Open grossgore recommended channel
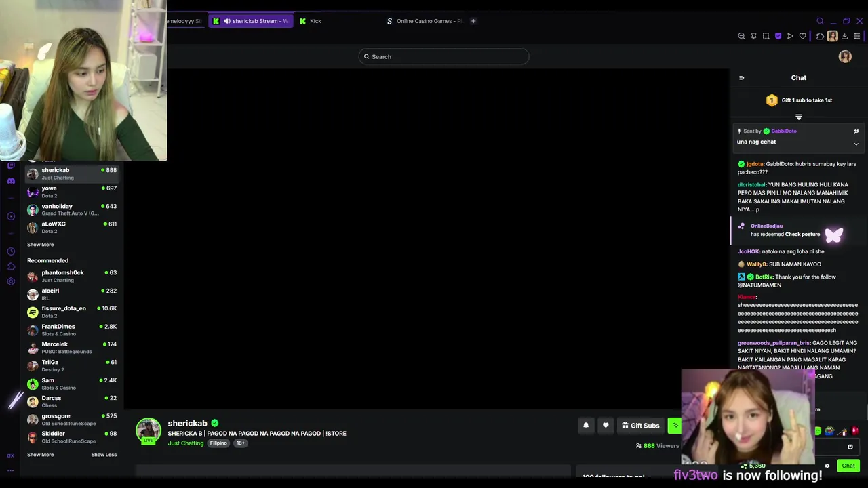This screenshot has height=488, width=868. tap(72, 420)
